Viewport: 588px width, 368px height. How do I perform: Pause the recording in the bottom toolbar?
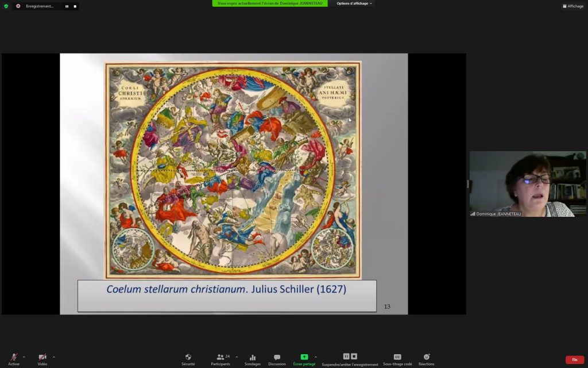(x=346, y=356)
